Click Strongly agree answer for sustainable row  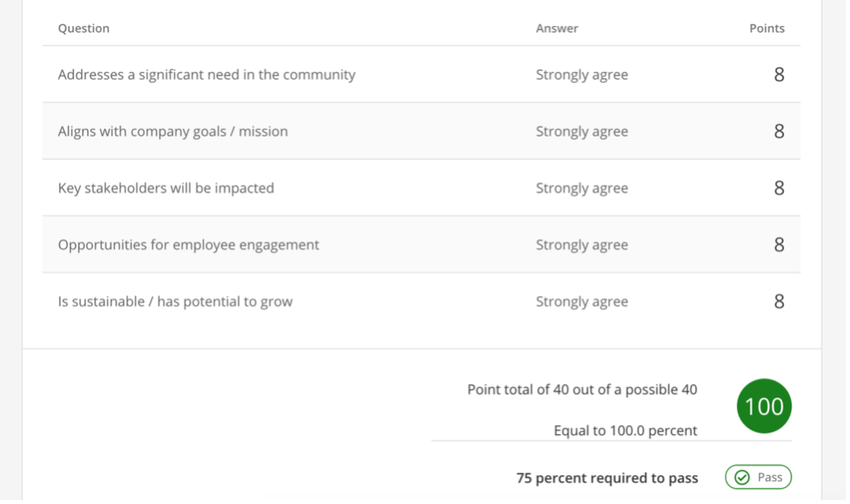(582, 302)
